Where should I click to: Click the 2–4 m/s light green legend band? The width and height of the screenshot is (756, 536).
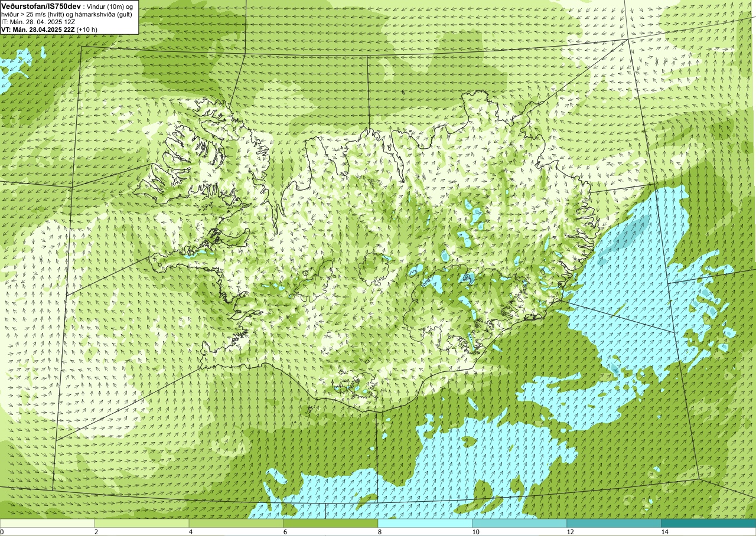[x=142, y=523]
